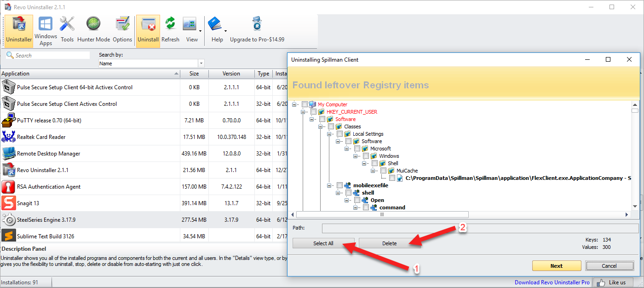Image resolution: width=644 pixels, height=288 pixels.
Task: Click the Uninstall toolbar button
Action: pos(148,31)
